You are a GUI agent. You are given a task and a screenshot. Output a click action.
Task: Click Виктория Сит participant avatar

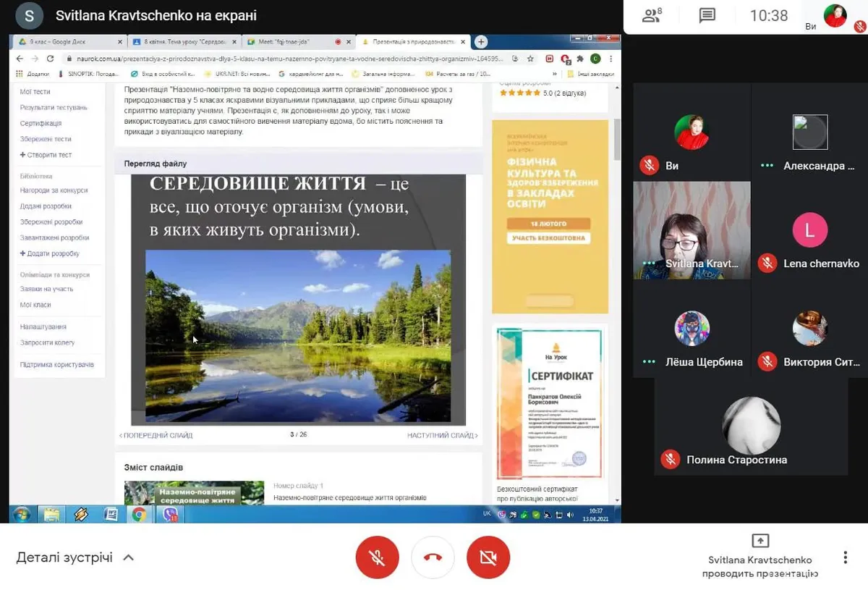point(809,329)
